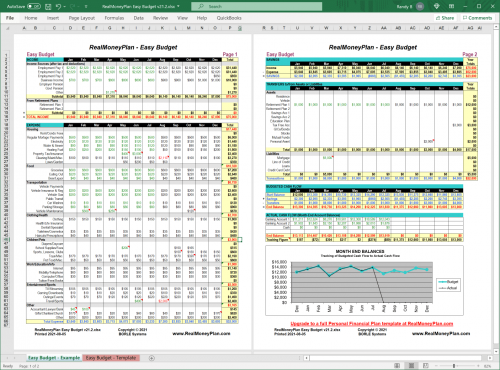Image resolution: width=500 pixels, height=370 pixels.
Task: Switch to Page Break Preview in status bar
Action: (x=426, y=366)
